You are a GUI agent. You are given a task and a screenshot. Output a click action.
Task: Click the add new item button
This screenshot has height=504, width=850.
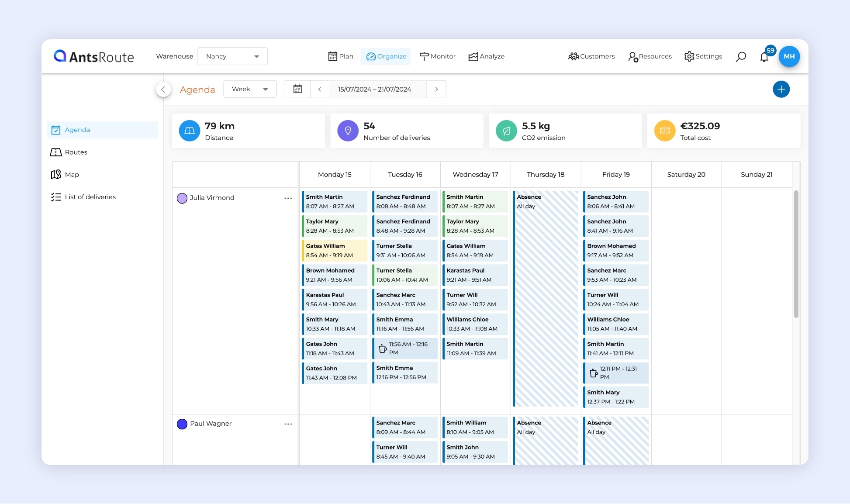(x=781, y=88)
